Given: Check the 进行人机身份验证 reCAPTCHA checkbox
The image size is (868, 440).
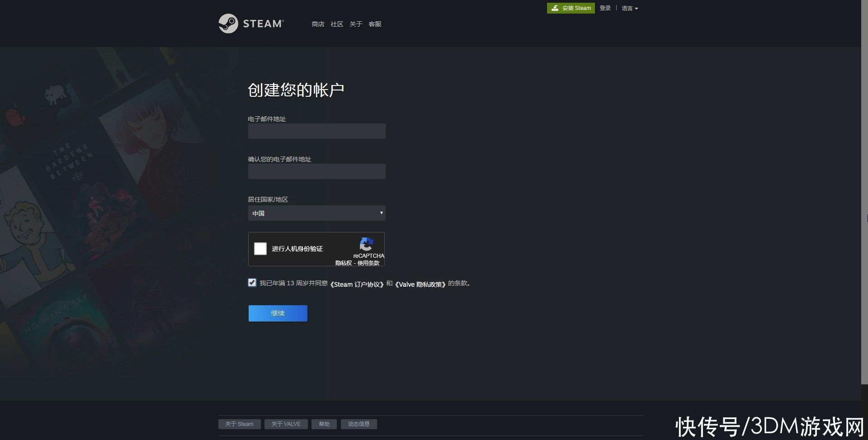Looking at the screenshot, I should [x=260, y=249].
